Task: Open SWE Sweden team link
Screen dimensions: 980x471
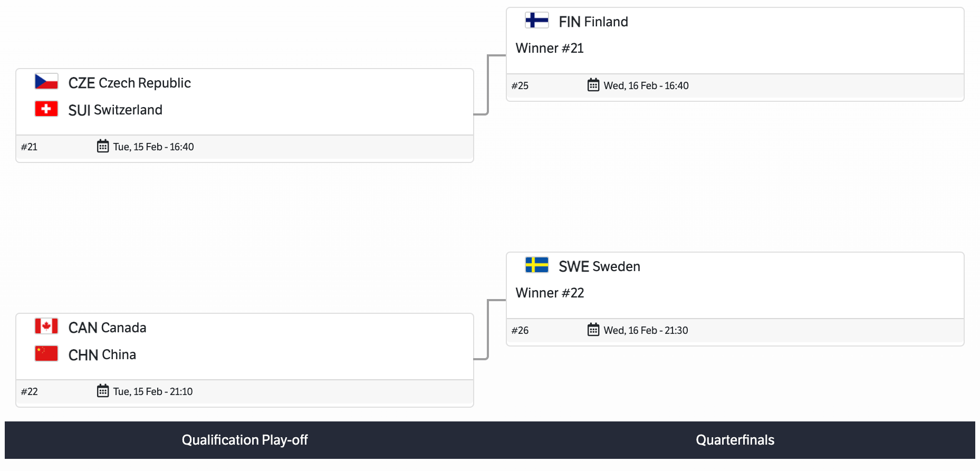Action: click(x=599, y=266)
